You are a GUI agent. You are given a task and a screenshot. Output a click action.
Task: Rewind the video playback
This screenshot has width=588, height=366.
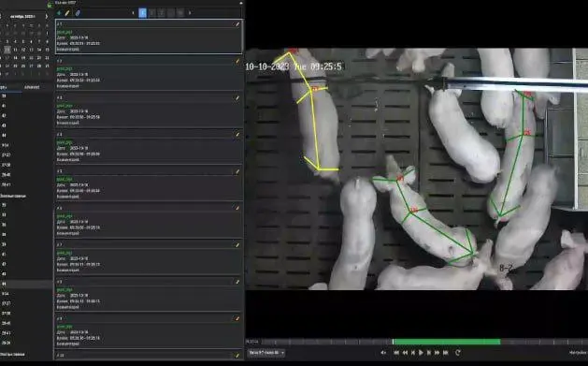tap(405, 353)
